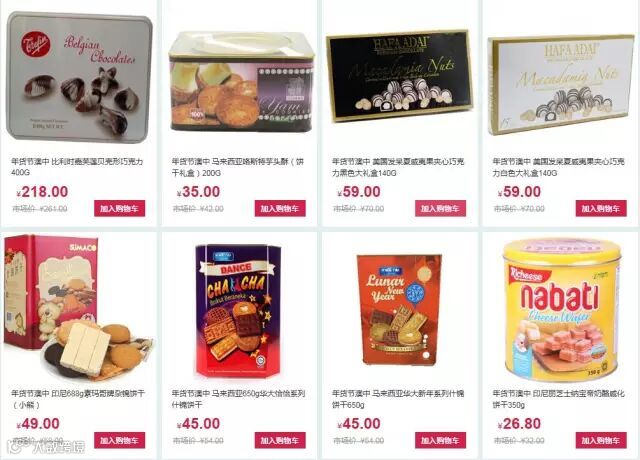Open the Nabati cheese wafer 350g title link
This screenshot has height=460, width=640.
tap(558, 399)
